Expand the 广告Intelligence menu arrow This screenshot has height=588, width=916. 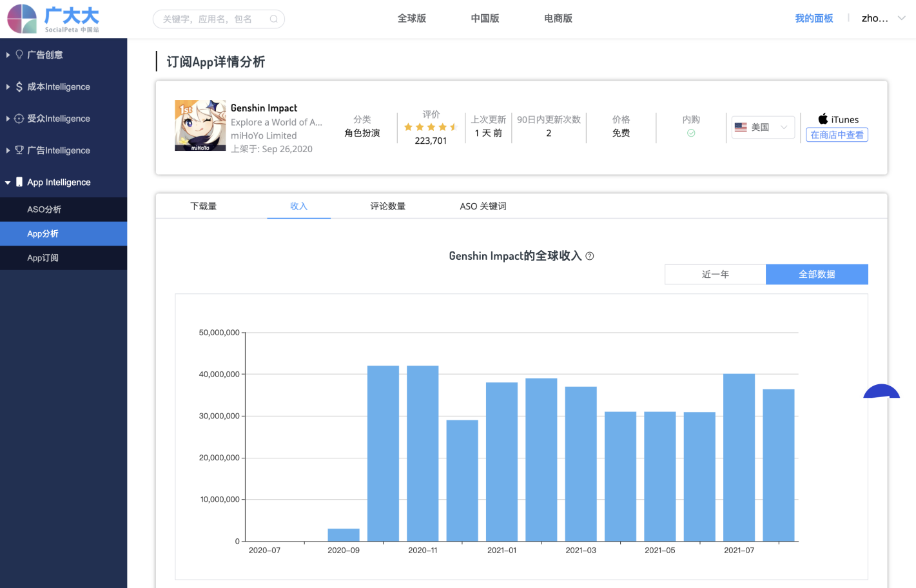coord(8,150)
